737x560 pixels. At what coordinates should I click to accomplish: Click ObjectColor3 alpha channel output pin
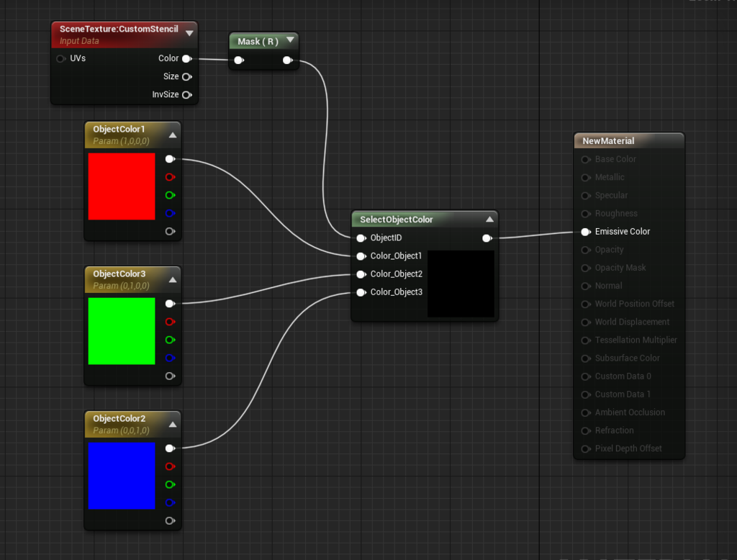(x=170, y=376)
